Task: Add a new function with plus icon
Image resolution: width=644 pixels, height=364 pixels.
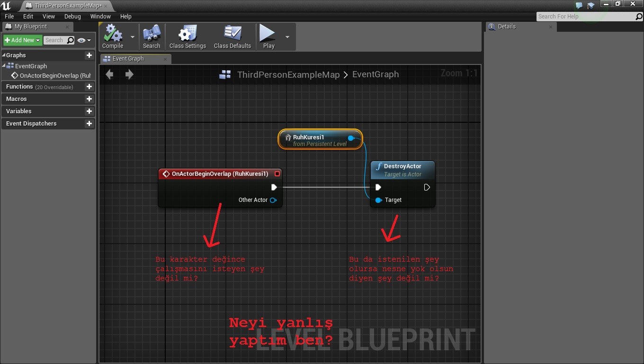Action: pos(89,87)
